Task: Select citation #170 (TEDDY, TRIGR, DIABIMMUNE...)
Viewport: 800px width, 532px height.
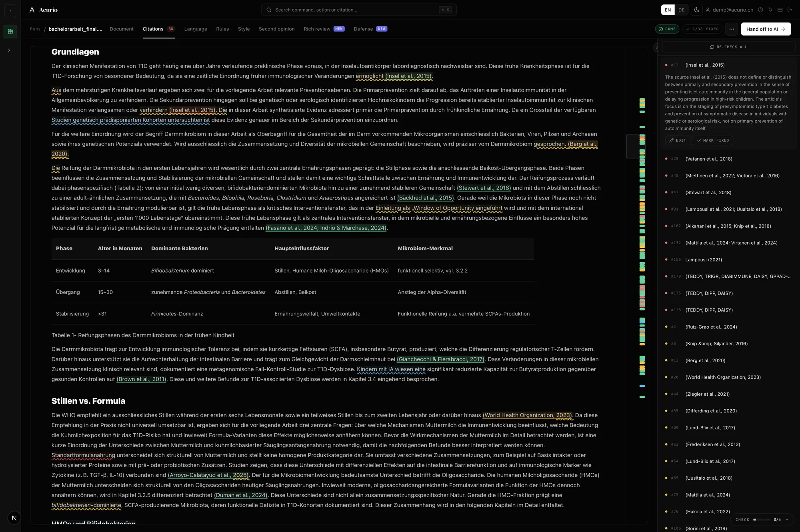Action: [x=727, y=277]
